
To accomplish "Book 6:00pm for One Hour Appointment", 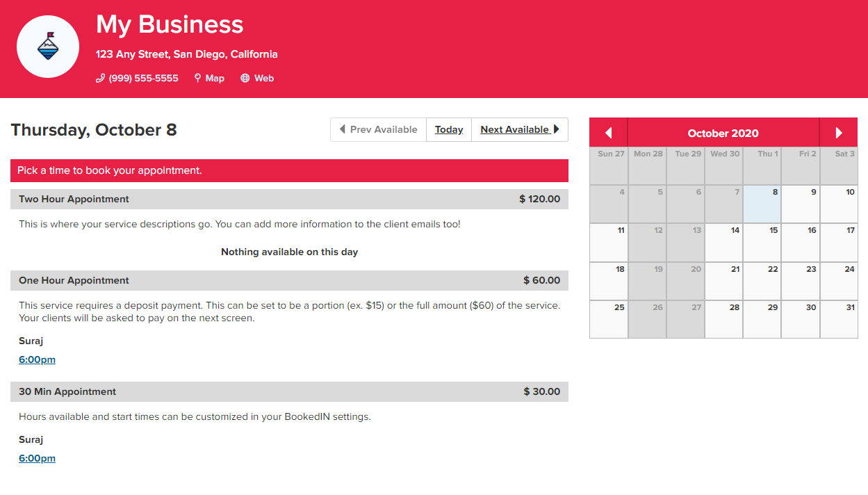I will 37,359.
